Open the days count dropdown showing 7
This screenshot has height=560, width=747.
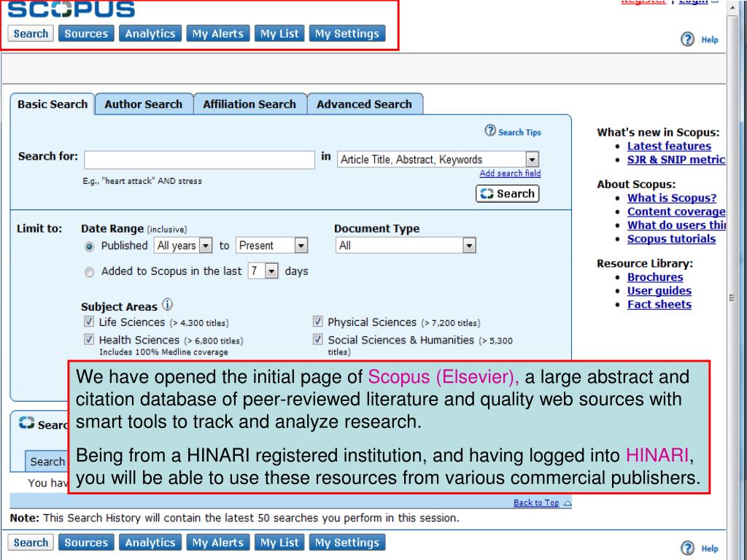coord(263,271)
